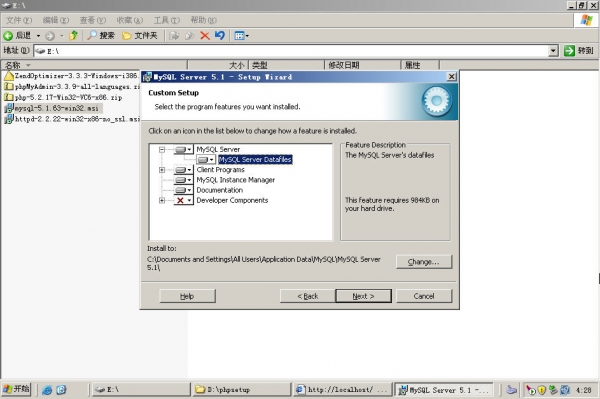Image resolution: width=600 pixels, height=399 pixels.
Task: Click the E:\ address bar field
Action: 291,50
